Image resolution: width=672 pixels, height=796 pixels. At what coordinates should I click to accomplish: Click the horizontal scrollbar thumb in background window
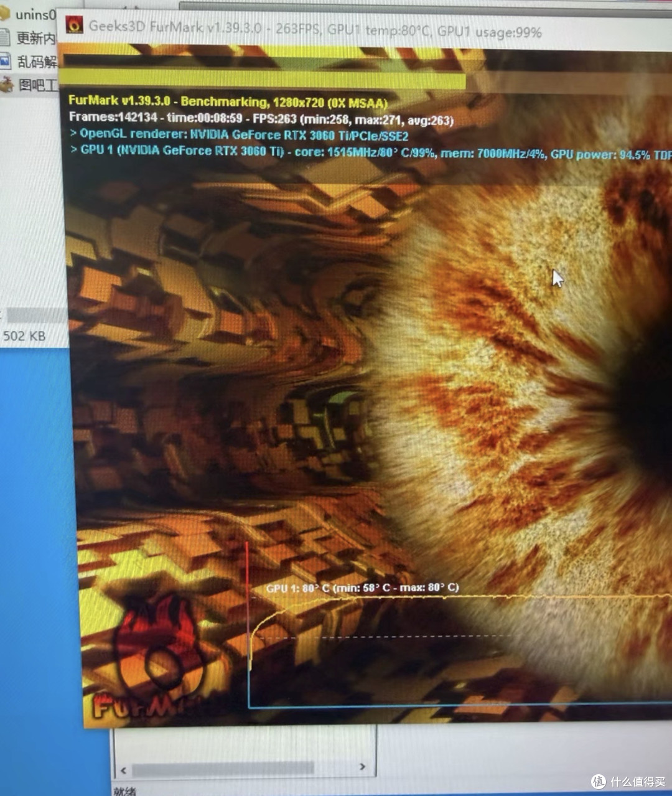point(223,769)
